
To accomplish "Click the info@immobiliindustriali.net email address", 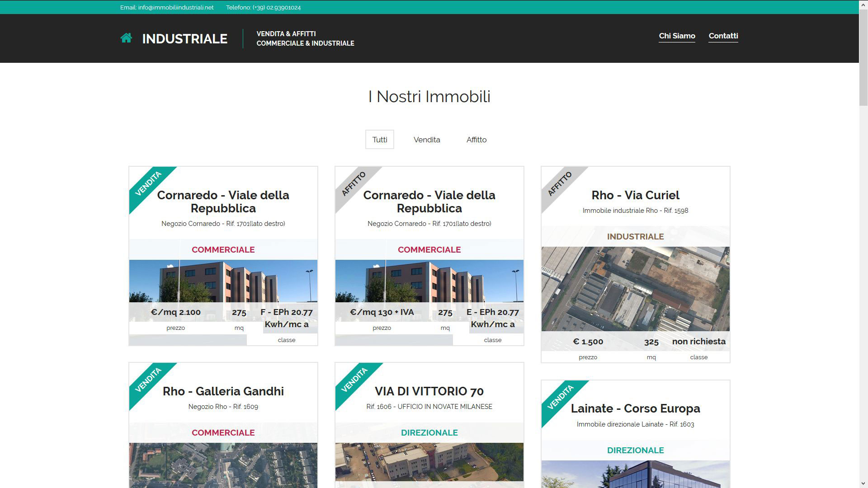I will click(x=176, y=7).
